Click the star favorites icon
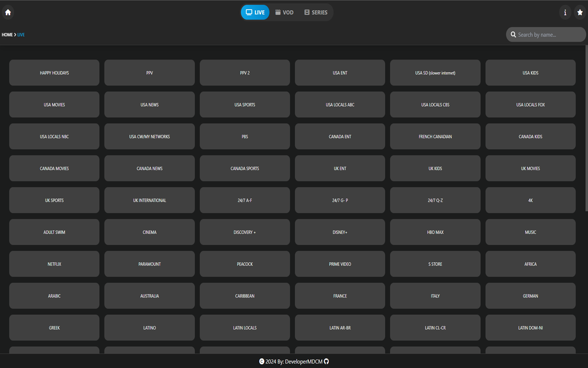Screen dimensions: 588x368 click(580, 12)
